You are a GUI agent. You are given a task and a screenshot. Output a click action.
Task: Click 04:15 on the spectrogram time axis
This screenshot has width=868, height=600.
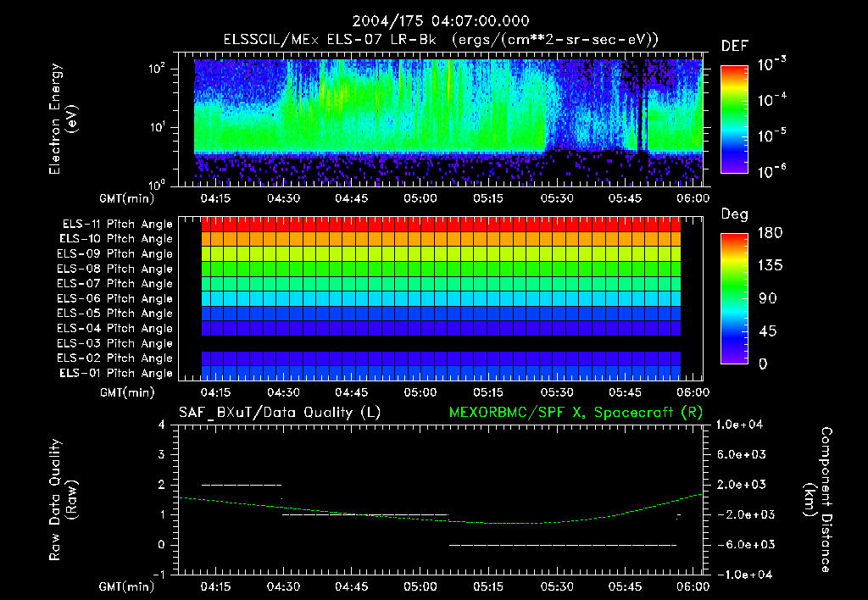click(214, 198)
